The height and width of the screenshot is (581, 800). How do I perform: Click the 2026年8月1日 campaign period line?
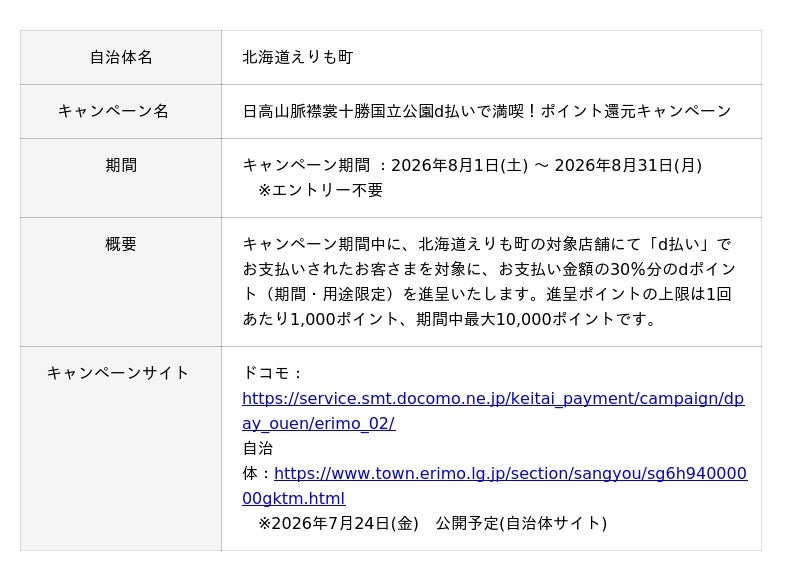pos(472,165)
